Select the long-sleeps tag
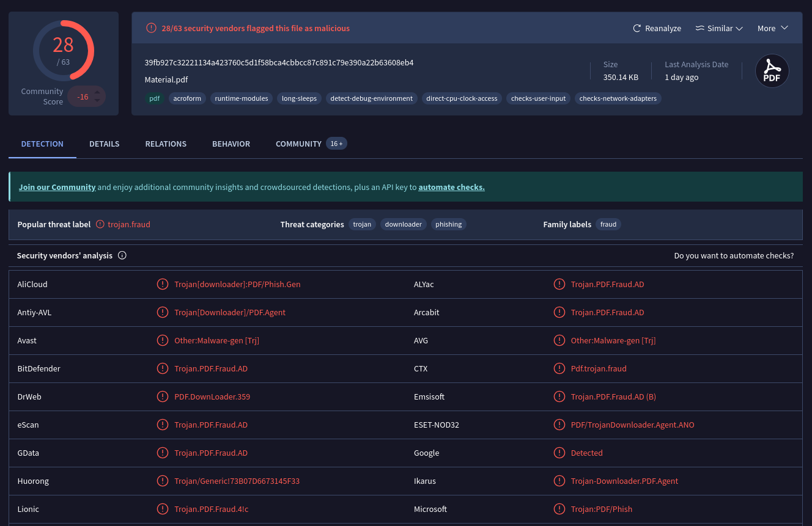Image resolution: width=812 pixels, height=526 pixels. [300, 98]
